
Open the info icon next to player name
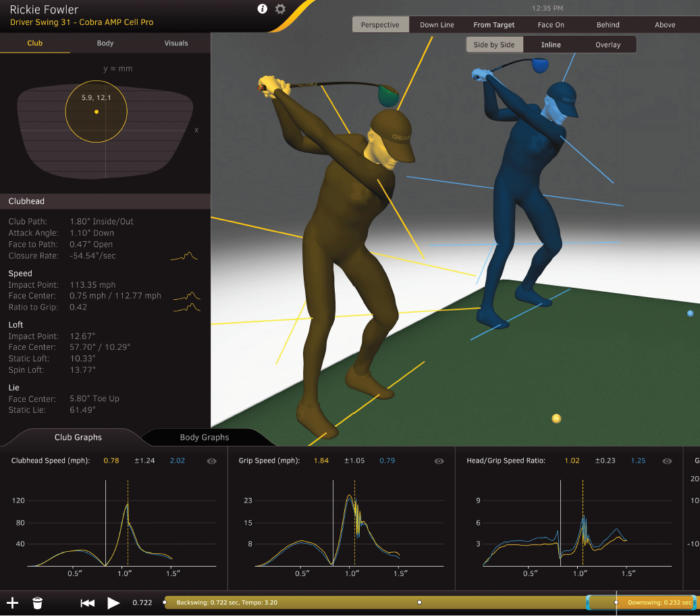(x=263, y=9)
